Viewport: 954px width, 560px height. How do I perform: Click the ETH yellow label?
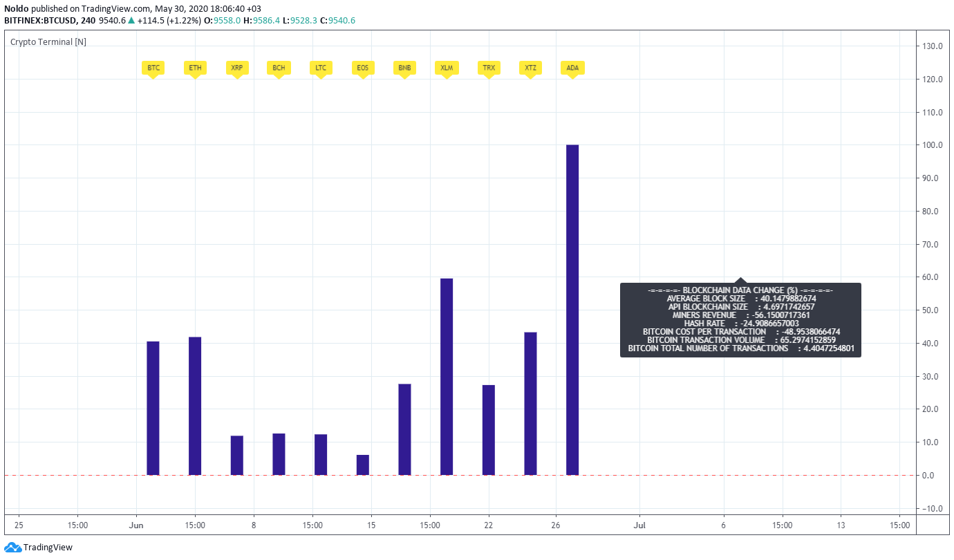pos(196,68)
